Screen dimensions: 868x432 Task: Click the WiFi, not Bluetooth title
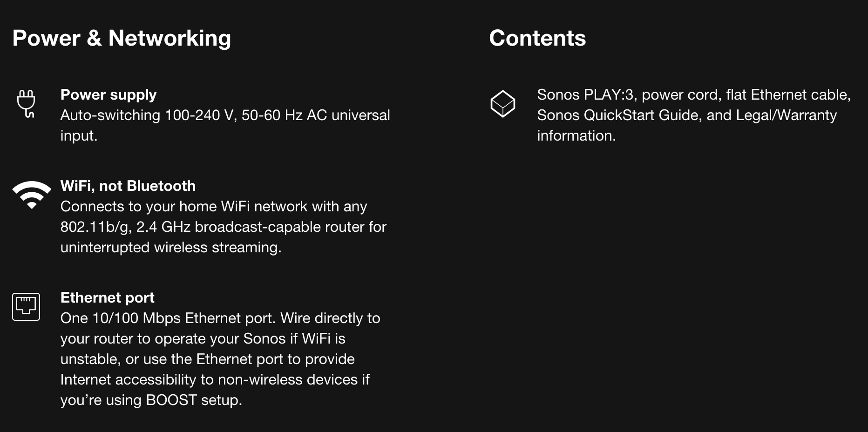coord(128,186)
